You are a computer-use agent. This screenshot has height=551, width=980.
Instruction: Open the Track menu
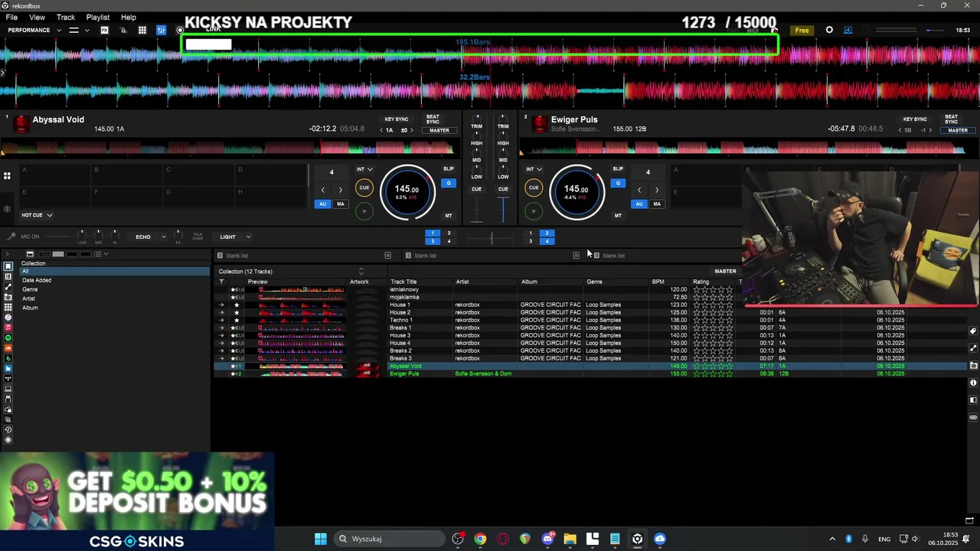click(66, 17)
